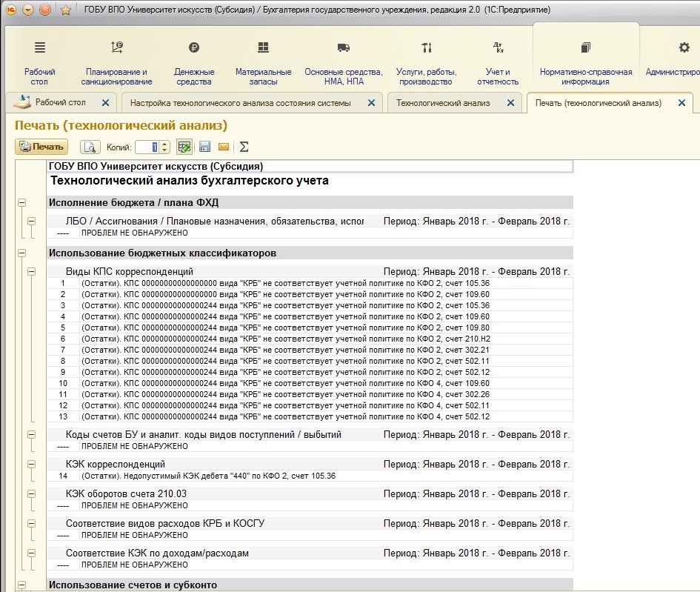
Task: Click the Print preview magnifier icon
Action: tap(90, 147)
